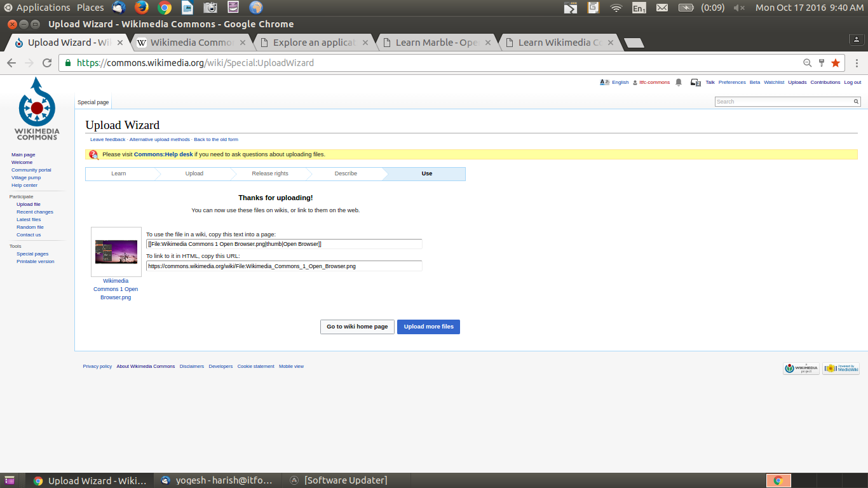Open the Places menu
This screenshot has height=488, width=868.
click(90, 8)
